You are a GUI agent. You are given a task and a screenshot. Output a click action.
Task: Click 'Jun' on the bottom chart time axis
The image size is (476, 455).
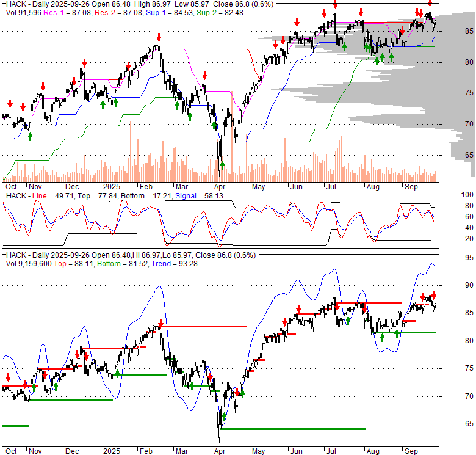click(x=297, y=451)
